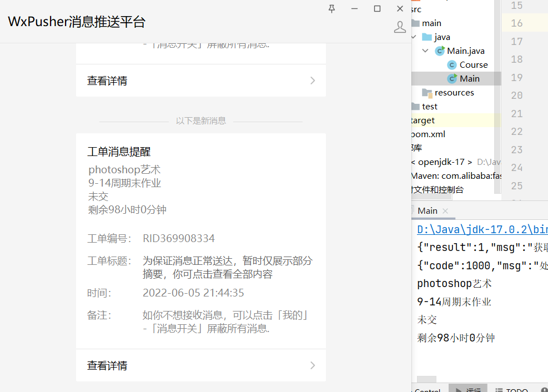Viewport: 548px width, 392px height.
Task: Collapse the Main.java node in project tree
Action: point(425,51)
